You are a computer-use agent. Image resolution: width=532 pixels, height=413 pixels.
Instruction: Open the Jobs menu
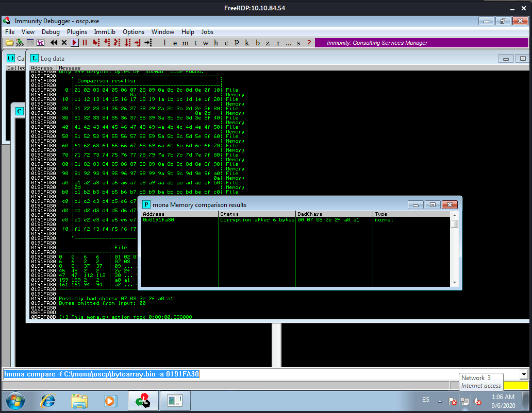point(207,32)
